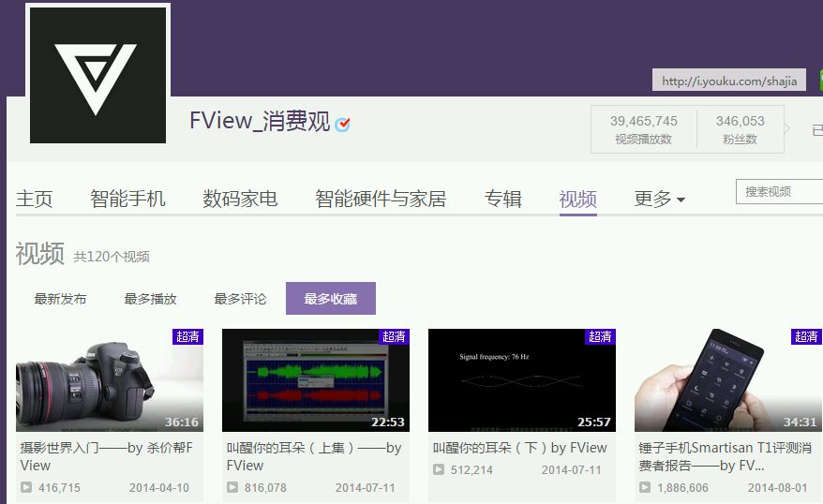This screenshot has height=504, width=823.
Task: Click 超清 badge on Signal frequency video
Action: [x=600, y=336]
